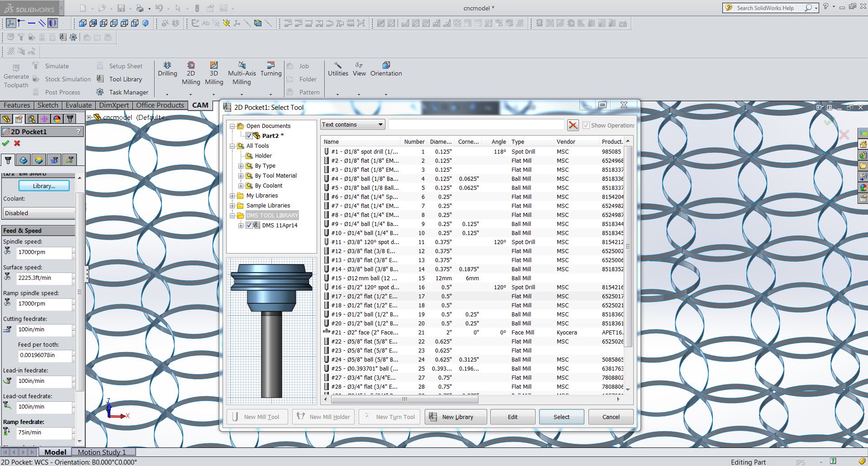868x466 pixels.
Task: Untick the DMS 11Apr14 library checkbox
Action: coord(249,225)
